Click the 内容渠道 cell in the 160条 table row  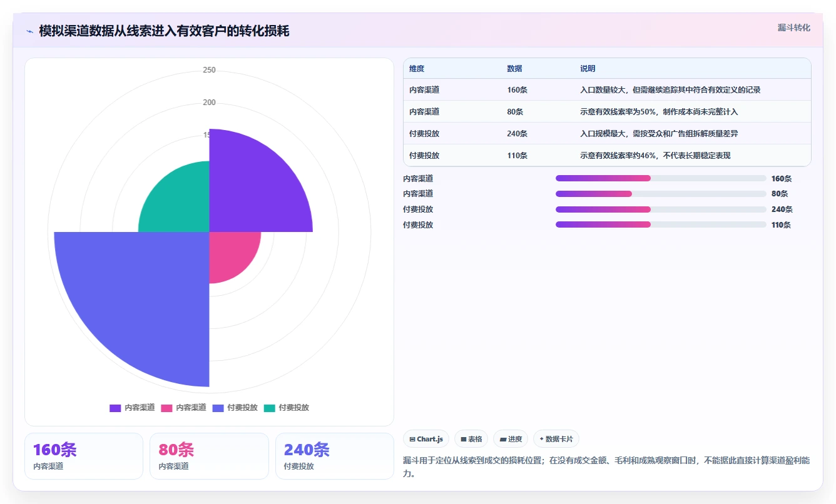tap(424, 90)
